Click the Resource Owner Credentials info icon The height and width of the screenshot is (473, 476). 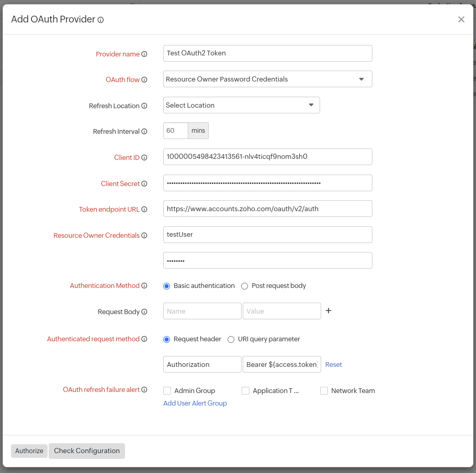[x=145, y=235]
